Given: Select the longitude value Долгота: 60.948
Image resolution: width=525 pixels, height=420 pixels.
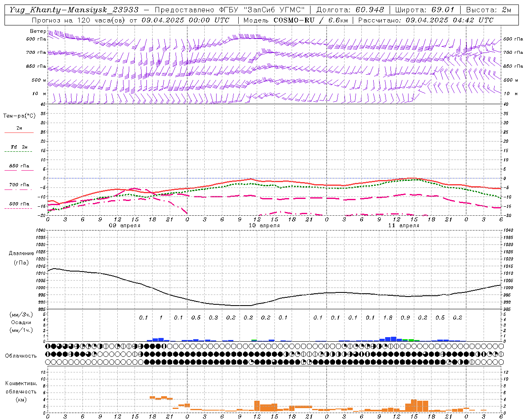Looking at the screenshot, I should [350, 10].
